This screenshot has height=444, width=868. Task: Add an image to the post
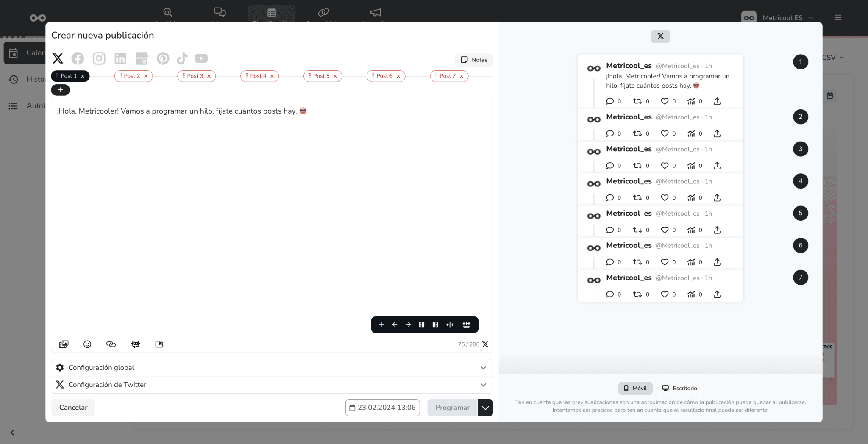pyautogui.click(x=64, y=344)
